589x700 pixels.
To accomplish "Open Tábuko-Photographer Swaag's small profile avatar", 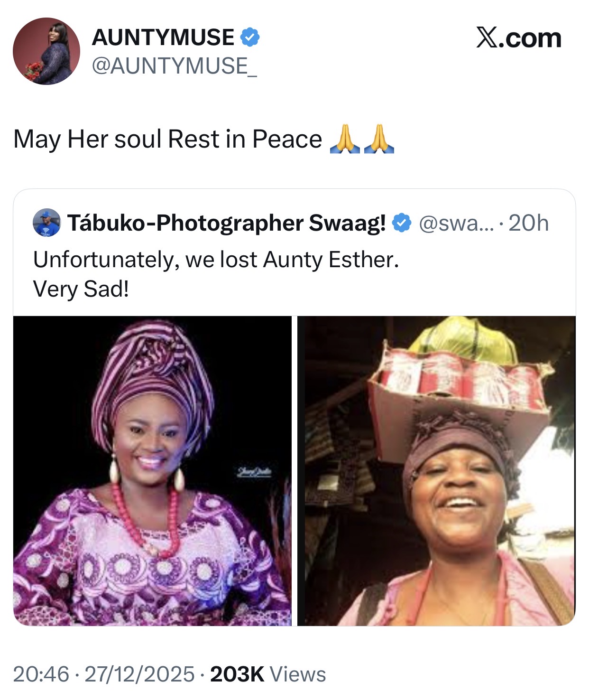I will click(46, 223).
